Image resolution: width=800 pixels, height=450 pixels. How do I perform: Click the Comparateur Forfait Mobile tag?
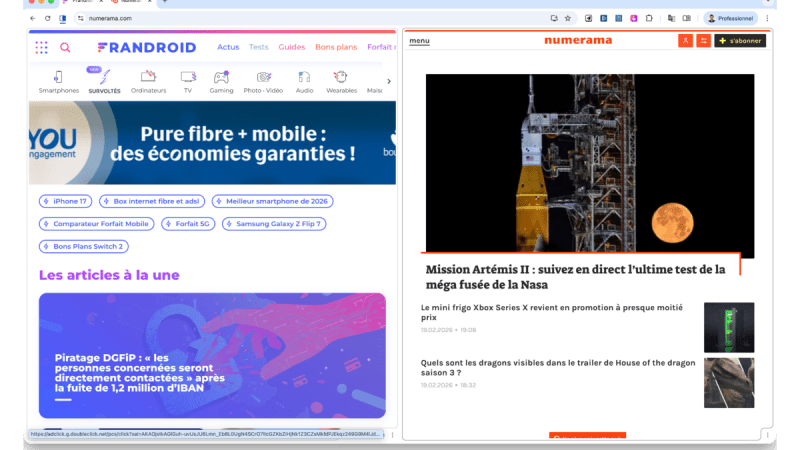click(96, 223)
